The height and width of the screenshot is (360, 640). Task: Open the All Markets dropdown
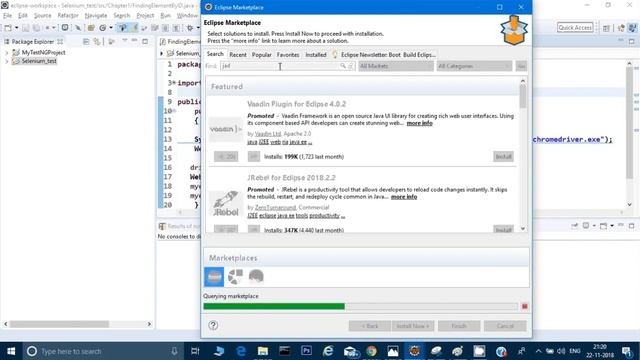pyautogui.click(x=396, y=66)
